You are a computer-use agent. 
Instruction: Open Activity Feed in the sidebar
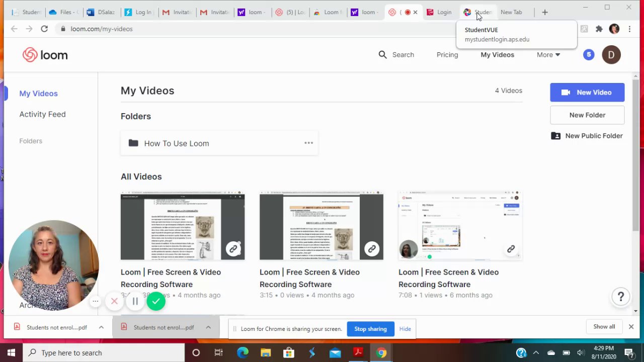tap(42, 114)
